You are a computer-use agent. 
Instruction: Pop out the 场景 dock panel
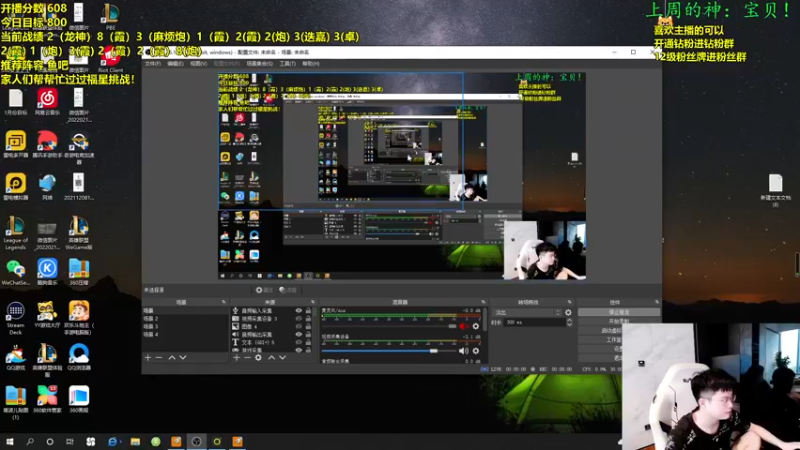223,302
